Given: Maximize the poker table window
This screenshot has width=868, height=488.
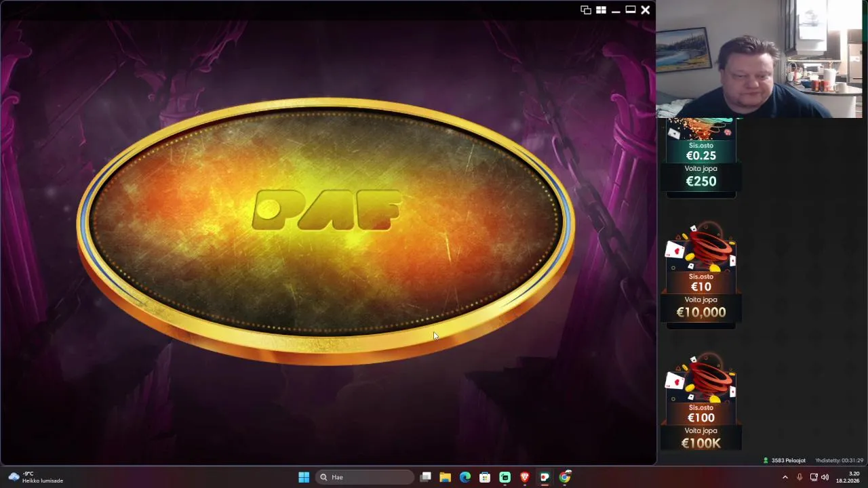Looking at the screenshot, I should 631,9.
